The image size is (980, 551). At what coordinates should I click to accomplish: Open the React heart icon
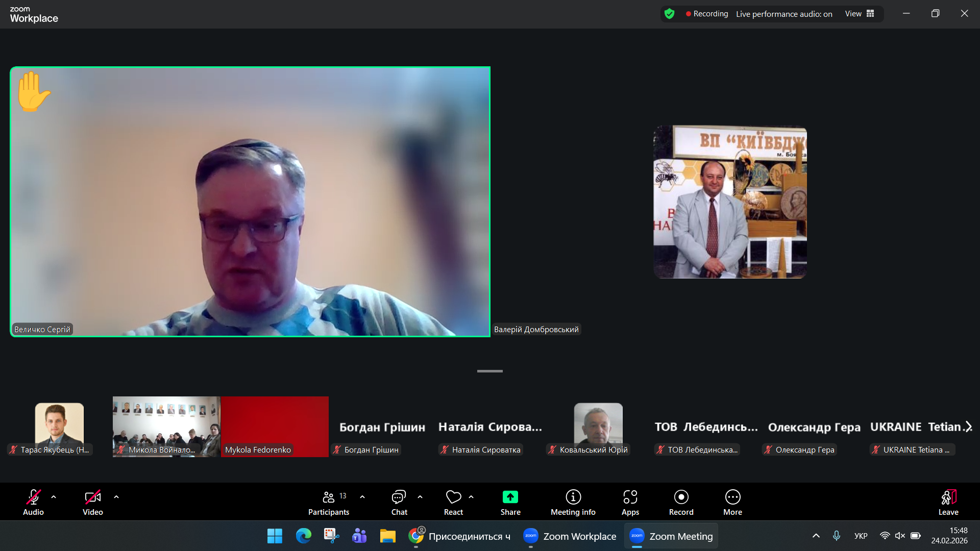click(453, 497)
